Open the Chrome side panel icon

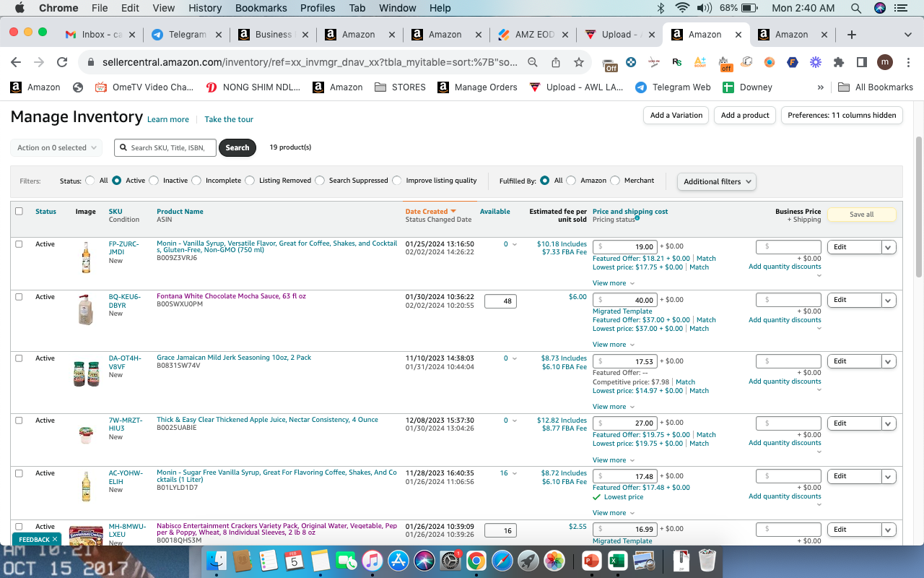(861, 62)
